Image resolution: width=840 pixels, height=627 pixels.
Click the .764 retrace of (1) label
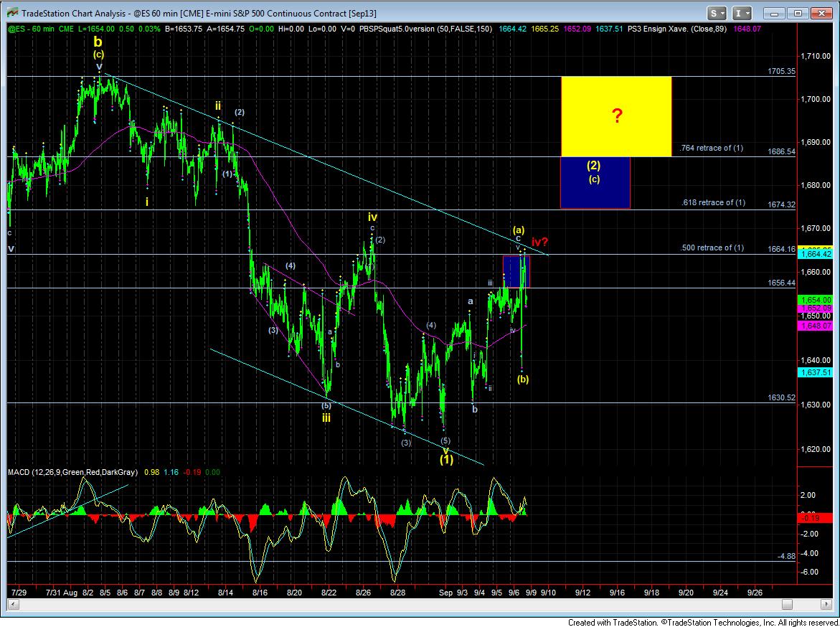(712, 148)
